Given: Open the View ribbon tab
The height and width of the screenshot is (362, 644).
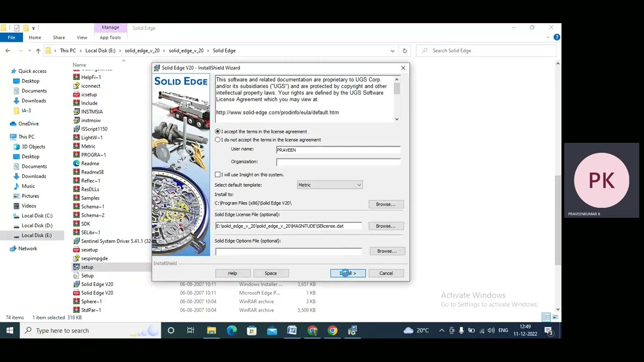Looking at the screenshot, I should [x=82, y=37].
